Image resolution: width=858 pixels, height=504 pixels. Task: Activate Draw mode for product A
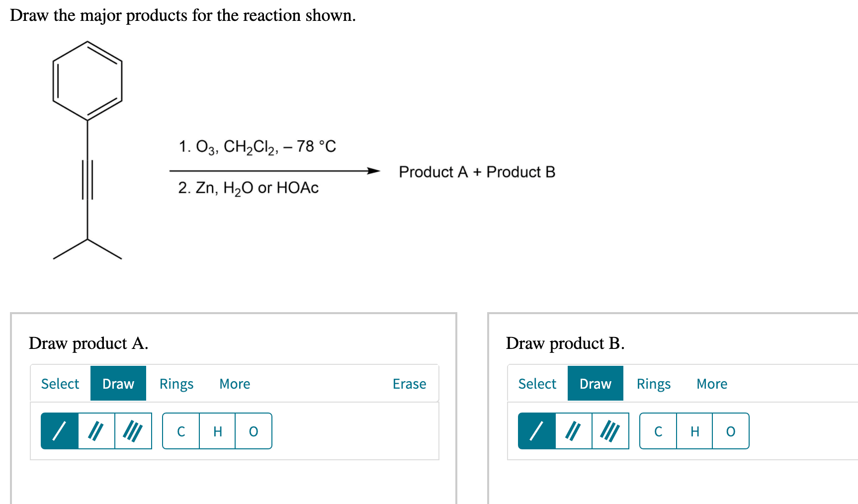coord(118,384)
